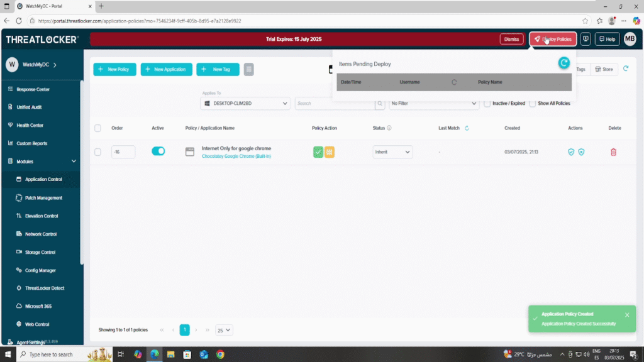Screen dimensions: 644x362
Task: Click the Status info icon
Action: coord(389,128)
